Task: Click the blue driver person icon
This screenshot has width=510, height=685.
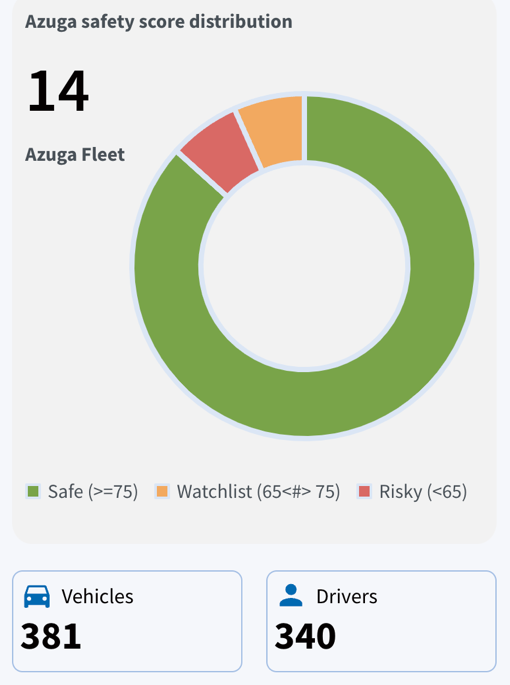Action: 291,595
